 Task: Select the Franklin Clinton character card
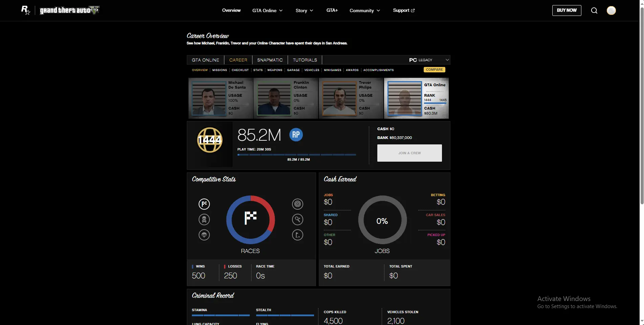coord(286,98)
